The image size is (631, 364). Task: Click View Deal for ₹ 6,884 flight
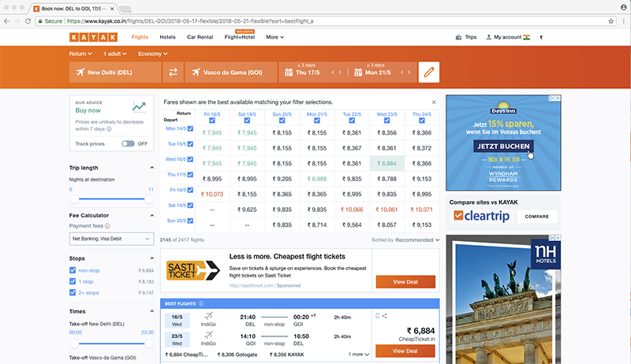405,351
